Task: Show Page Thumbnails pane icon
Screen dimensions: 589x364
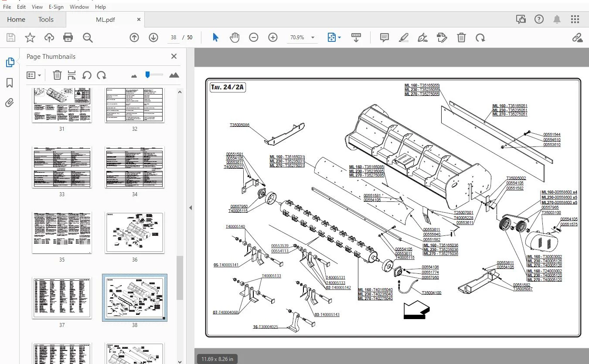Action: coord(10,62)
